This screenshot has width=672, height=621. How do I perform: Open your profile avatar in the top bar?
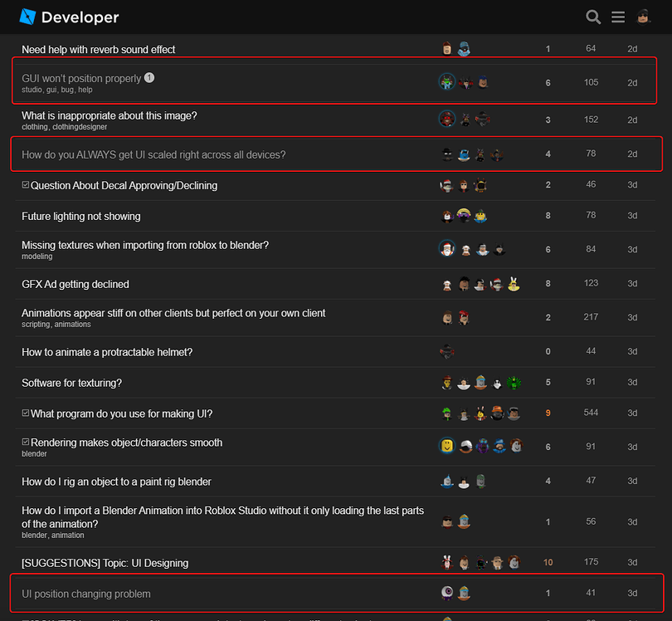tap(643, 17)
